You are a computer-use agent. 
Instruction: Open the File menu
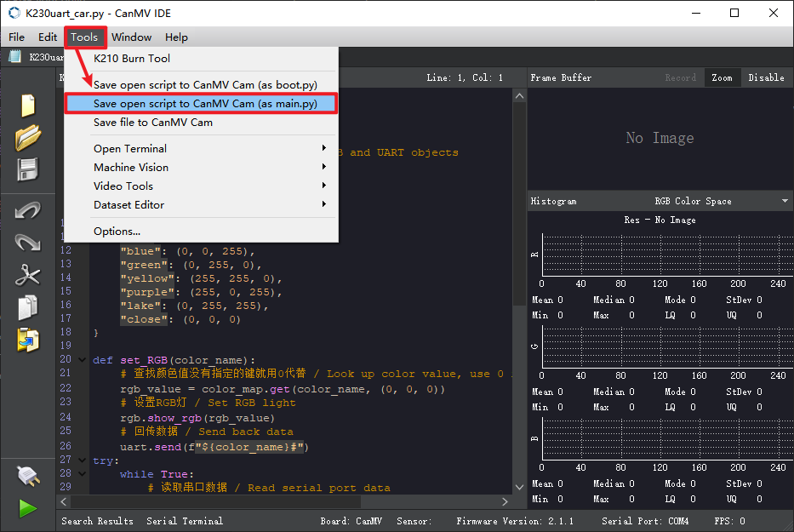pyautogui.click(x=16, y=37)
